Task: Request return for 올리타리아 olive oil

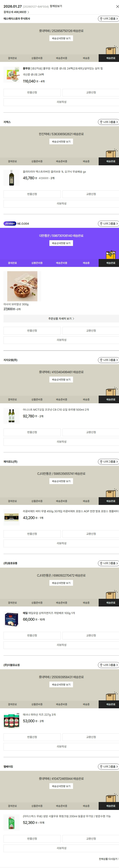Action: 32,194
